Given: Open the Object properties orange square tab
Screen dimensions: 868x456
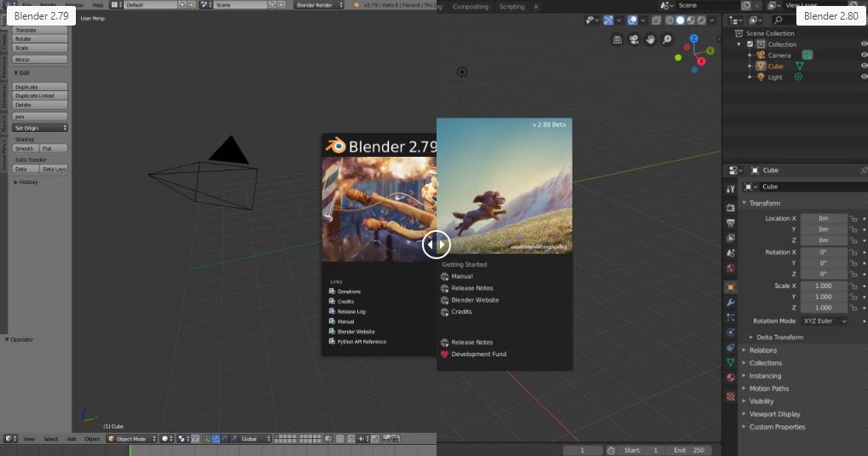Looking at the screenshot, I should [730, 287].
